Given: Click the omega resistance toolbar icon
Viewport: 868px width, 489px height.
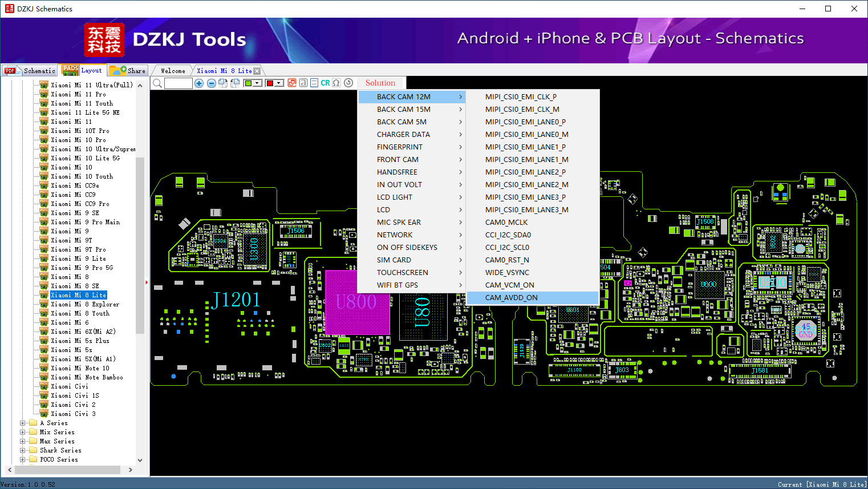Looking at the screenshot, I should [x=336, y=83].
